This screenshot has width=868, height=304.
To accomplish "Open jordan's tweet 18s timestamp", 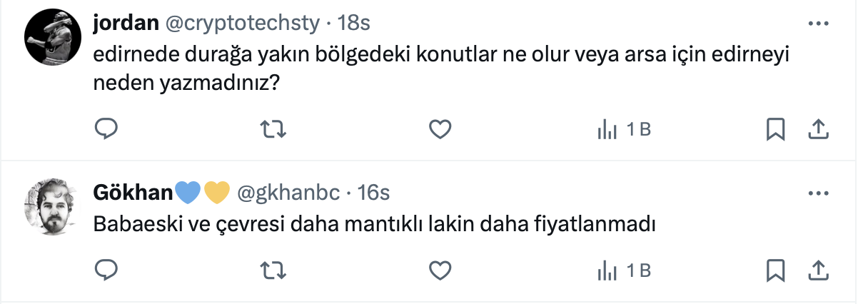I will (353, 24).
